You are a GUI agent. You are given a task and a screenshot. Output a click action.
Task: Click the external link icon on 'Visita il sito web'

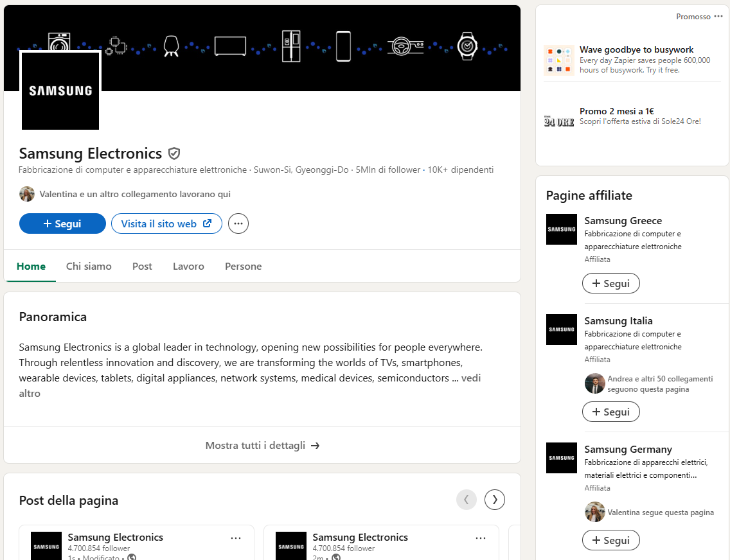tap(206, 223)
